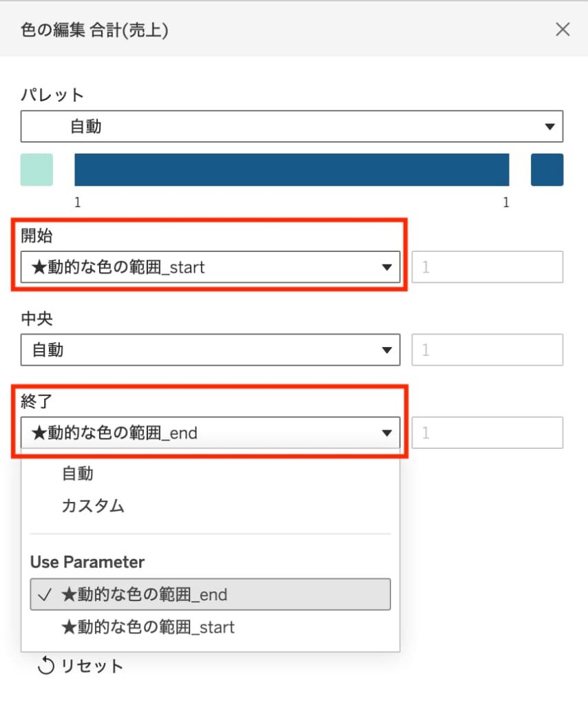Image resolution: width=588 pixels, height=705 pixels.
Task: Click the 開始 value input field
Action: (487, 267)
